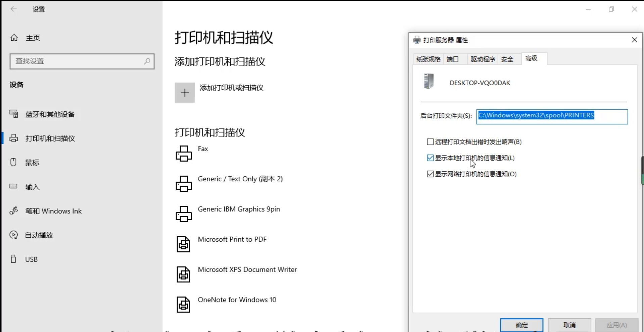Select Microsoft Print to PDF icon

pos(183,244)
